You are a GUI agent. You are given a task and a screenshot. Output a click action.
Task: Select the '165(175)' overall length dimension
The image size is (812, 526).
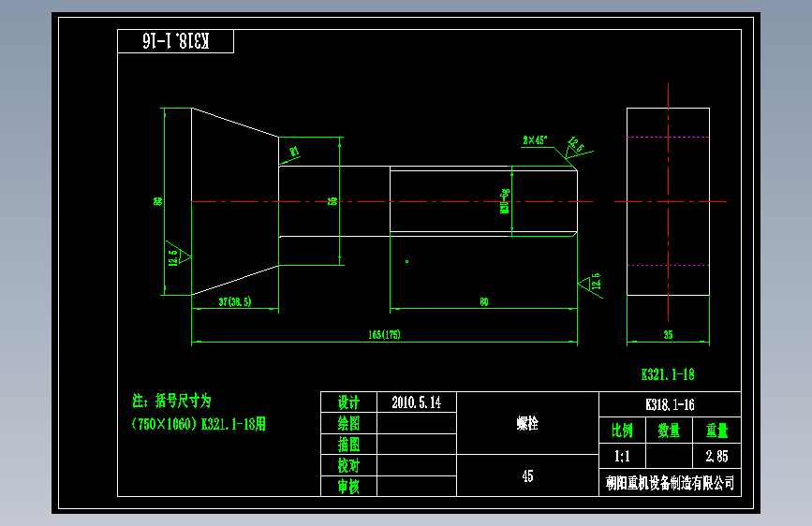384,335
